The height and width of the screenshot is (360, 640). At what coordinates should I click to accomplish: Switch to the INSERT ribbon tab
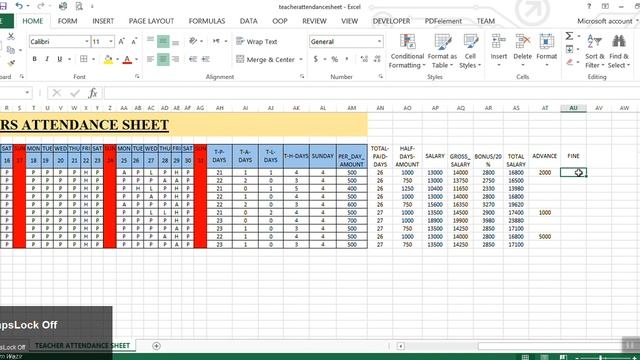click(x=103, y=21)
